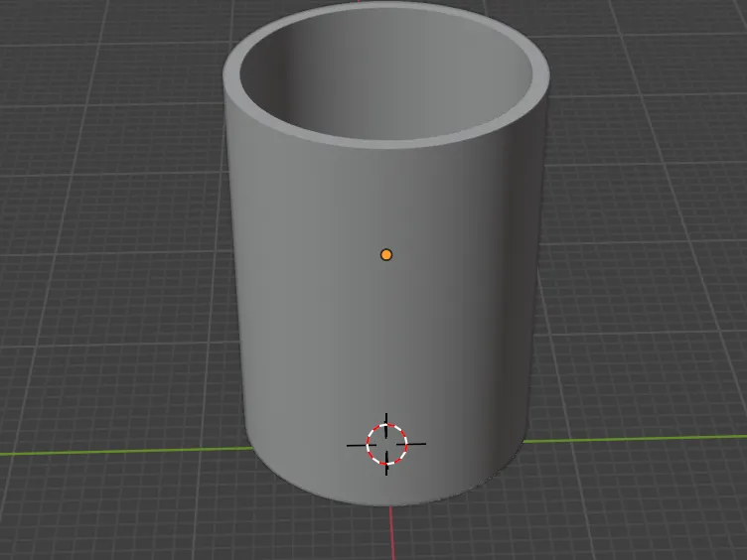Click the orange object origin dot
Viewport: 747px width, 560px height.
click(x=386, y=255)
